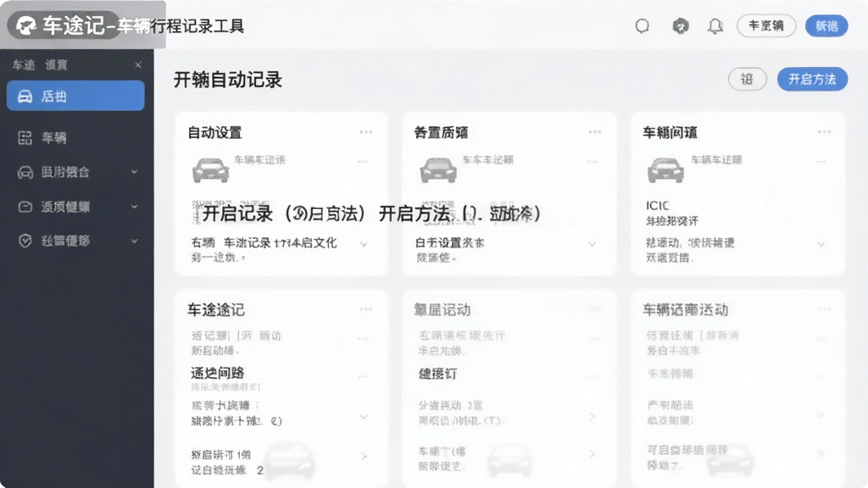Open the small dots beside the 自动设置 car subtitle

[x=363, y=162]
